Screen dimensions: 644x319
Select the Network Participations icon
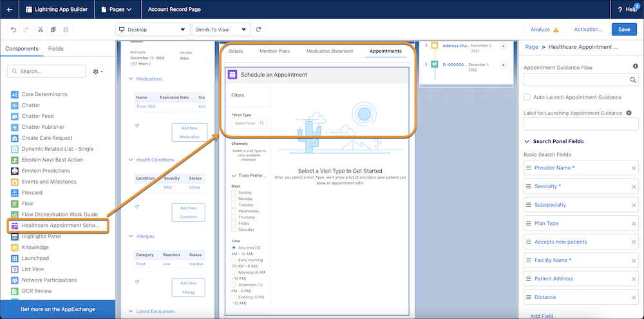coord(15,280)
